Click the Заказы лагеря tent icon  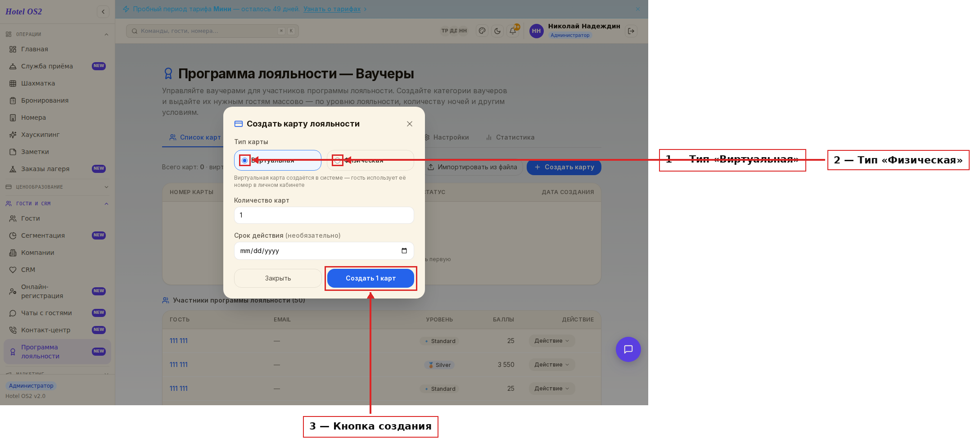[13, 169]
